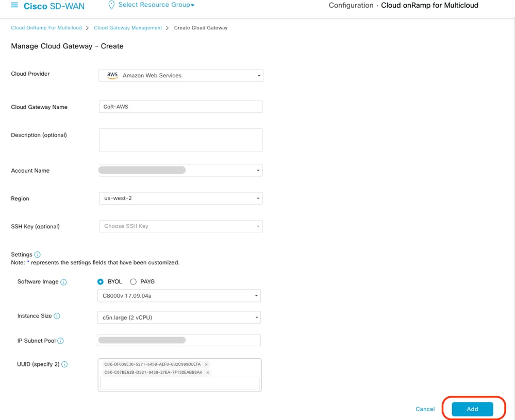The height and width of the screenshot is (420, 515).
Task: Remove UUID C8K-C67BE62B tag
Action: pos(208,373)
